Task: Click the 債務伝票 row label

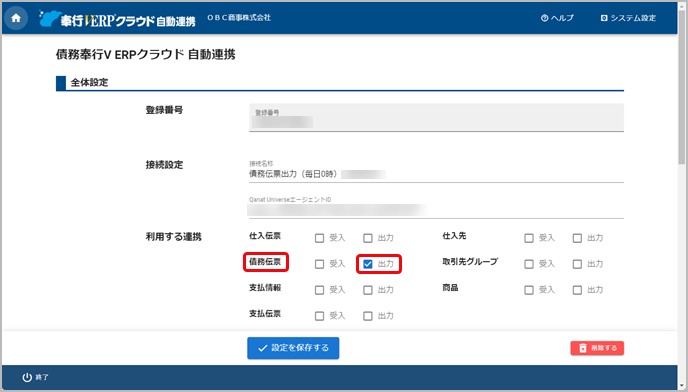Action: [x=265, y=262]
